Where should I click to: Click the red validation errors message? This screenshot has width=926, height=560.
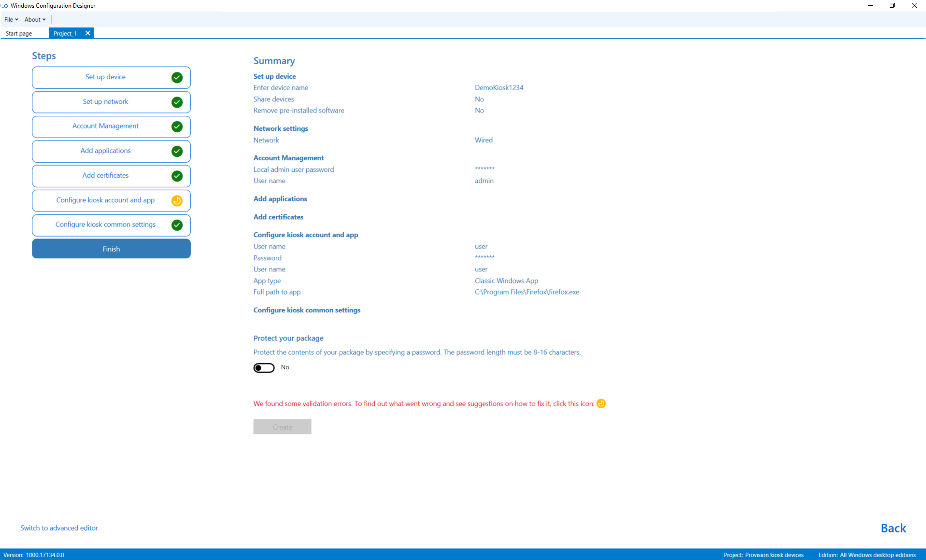coord(424,404)
